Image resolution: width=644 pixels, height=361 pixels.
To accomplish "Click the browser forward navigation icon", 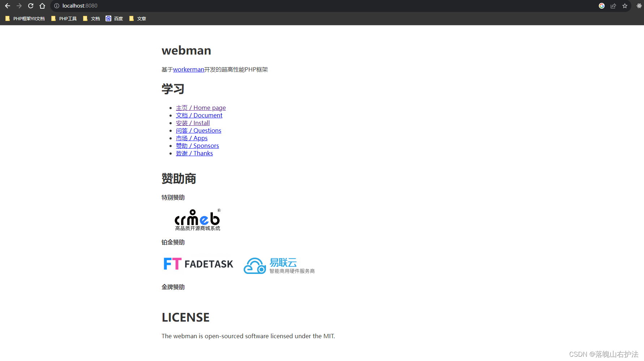I will (x=19, y=6).
